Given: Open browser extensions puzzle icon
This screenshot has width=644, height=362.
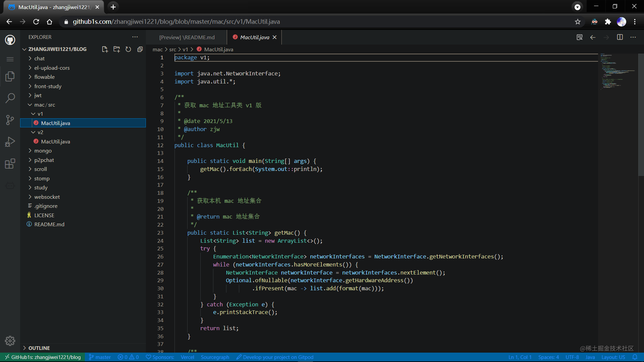Looking at the screenshot, I should point(608,22).
